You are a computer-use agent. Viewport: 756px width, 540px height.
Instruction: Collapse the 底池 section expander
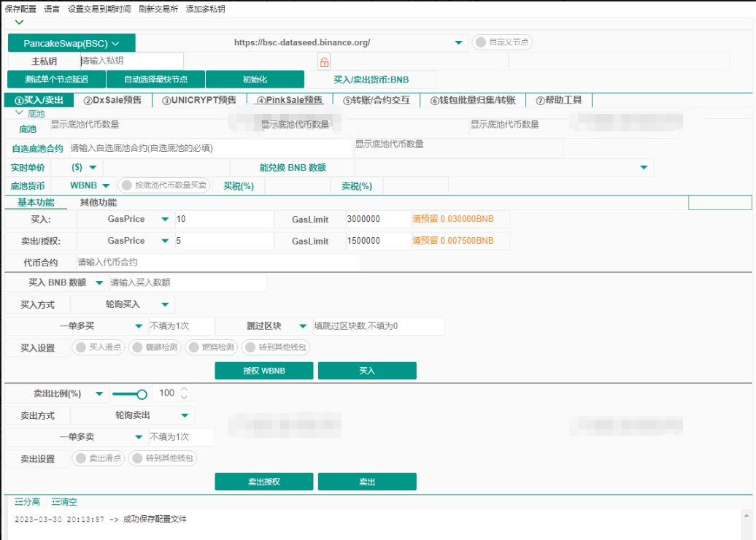click(x=19, y=113)
